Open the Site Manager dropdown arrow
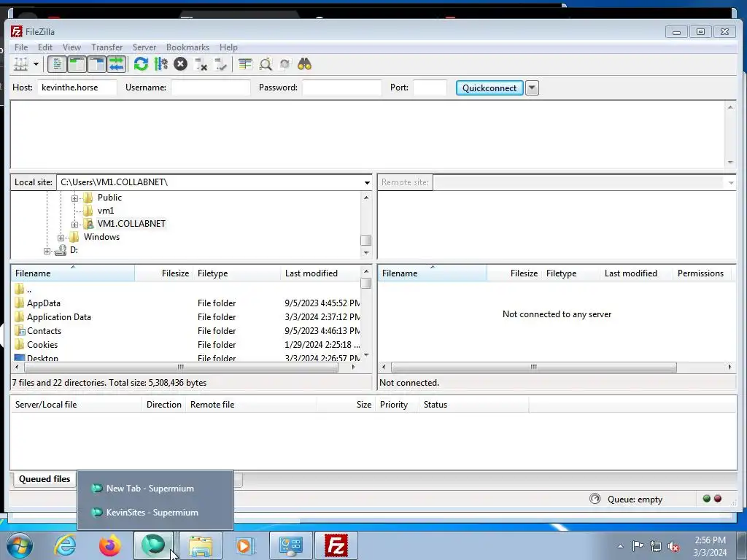This screenshot has height=560, width=747. [36, 64]
